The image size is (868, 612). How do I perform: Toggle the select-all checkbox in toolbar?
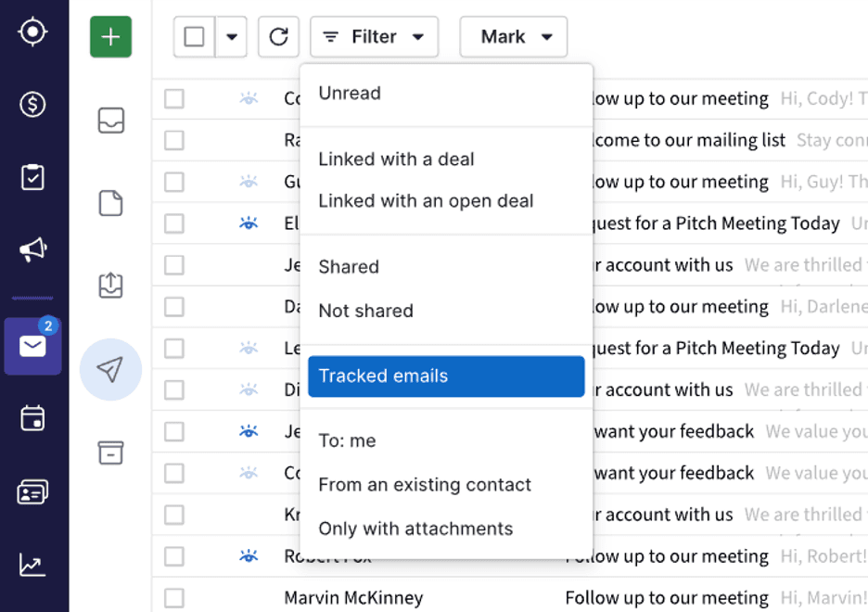point(194,37)
